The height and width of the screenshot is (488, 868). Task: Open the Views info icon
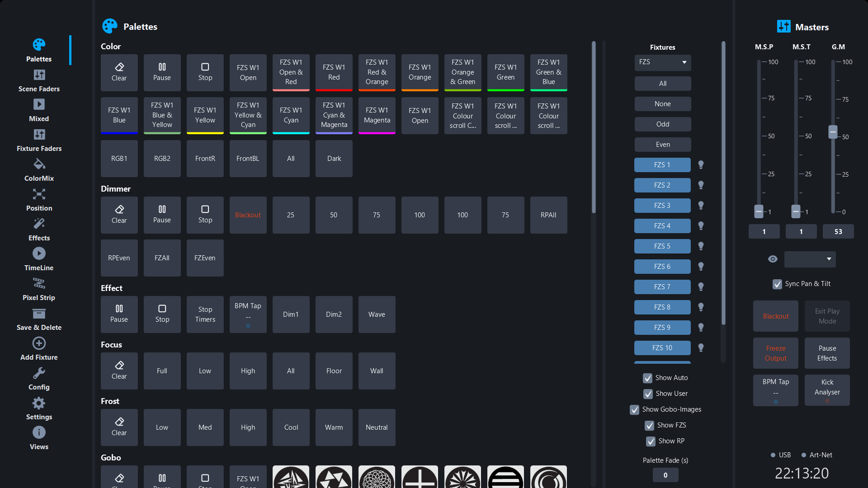(x=39, y=432)
